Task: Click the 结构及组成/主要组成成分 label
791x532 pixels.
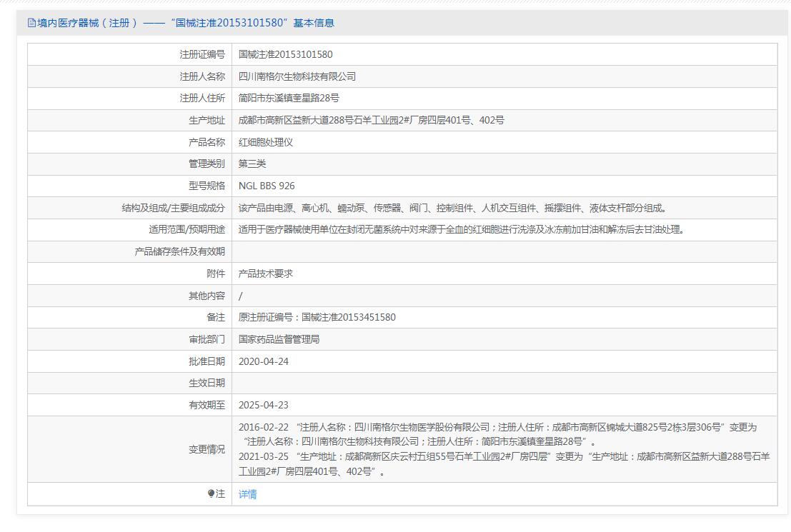Action: [x=174, y=208]
